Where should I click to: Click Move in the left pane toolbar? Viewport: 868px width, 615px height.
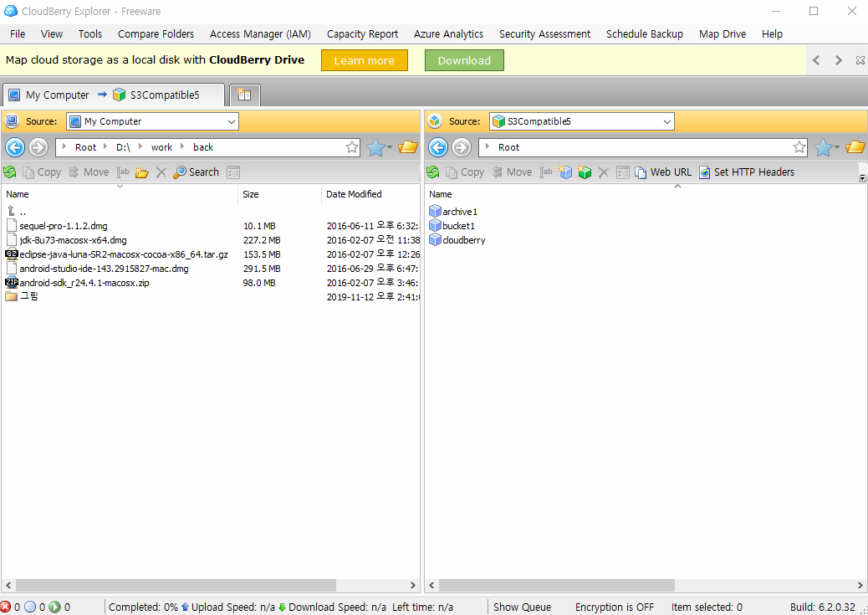coord(89,172)
